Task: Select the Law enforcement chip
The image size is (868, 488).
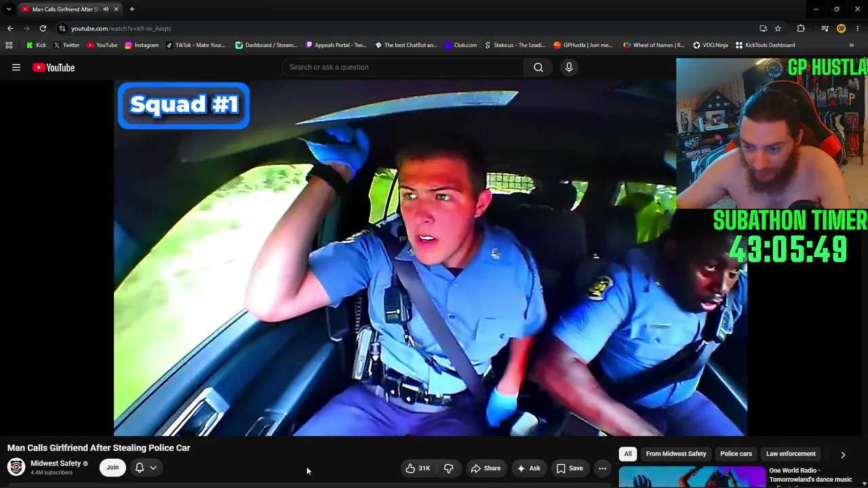Action: click(x=791, y=454)
